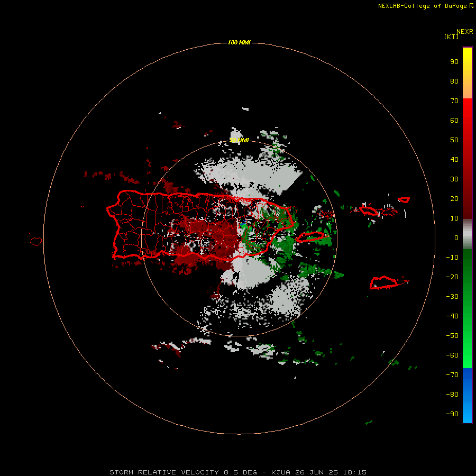The image size is (476, 476).
Task: Click the -40 value on velocity scale
Action: (452, 316)
